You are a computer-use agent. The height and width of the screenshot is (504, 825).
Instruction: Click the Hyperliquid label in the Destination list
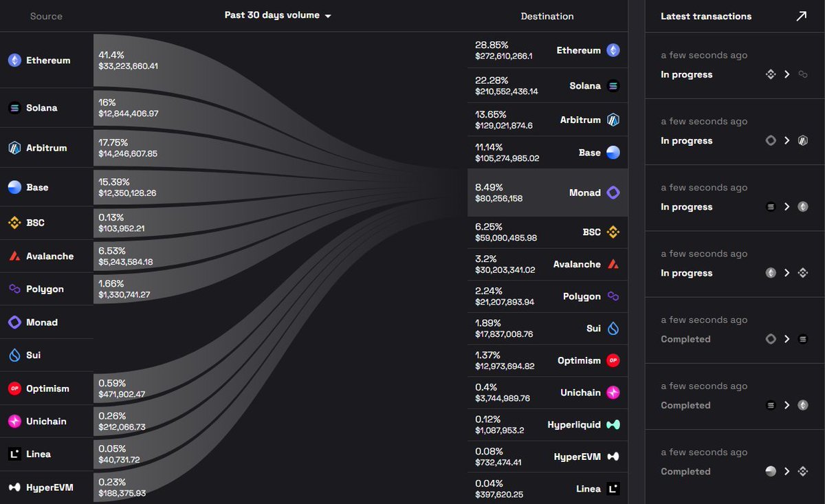[574, 425]
